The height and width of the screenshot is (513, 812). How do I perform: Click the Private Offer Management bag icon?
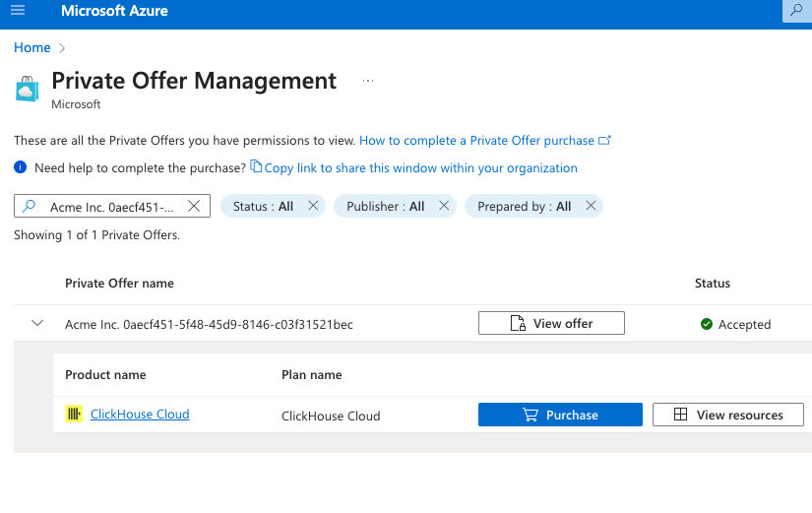pos(27,89)
